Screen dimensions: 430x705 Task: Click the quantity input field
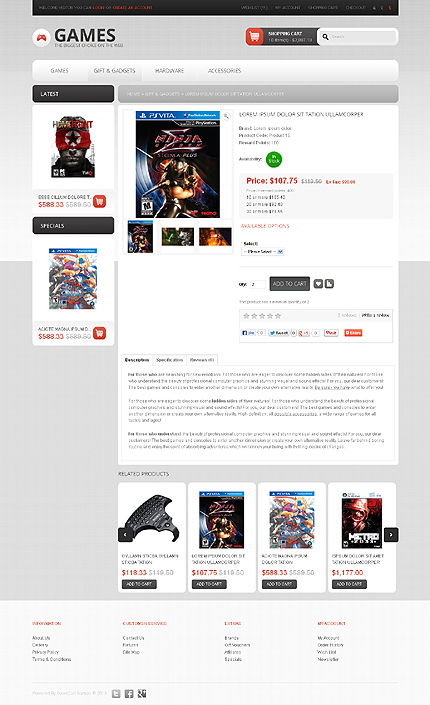pos(258,284)
